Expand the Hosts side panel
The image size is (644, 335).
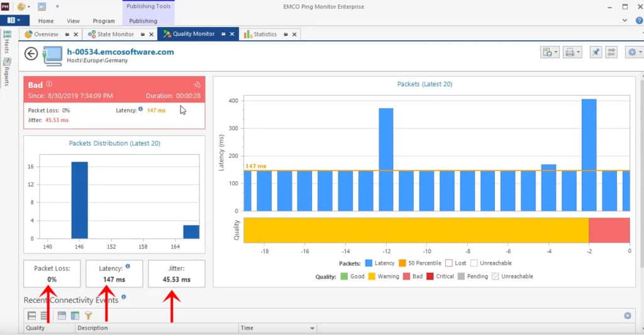coord(7,42)
